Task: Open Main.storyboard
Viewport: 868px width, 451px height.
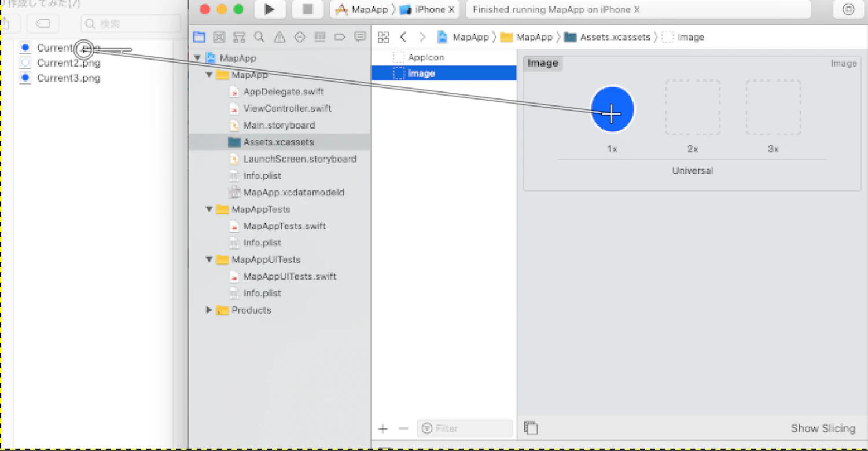Action: pyautogui.click(x=279, y=125)
